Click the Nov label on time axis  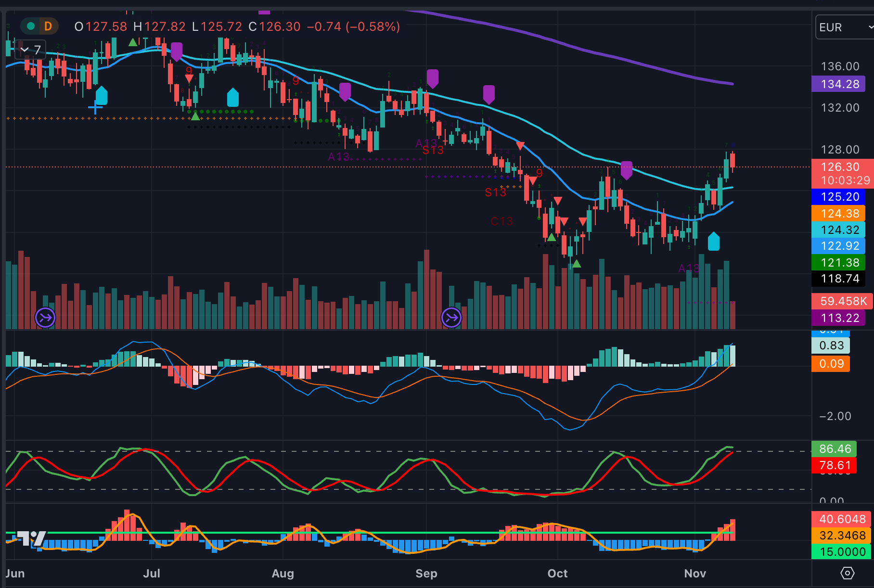[695, 574]
